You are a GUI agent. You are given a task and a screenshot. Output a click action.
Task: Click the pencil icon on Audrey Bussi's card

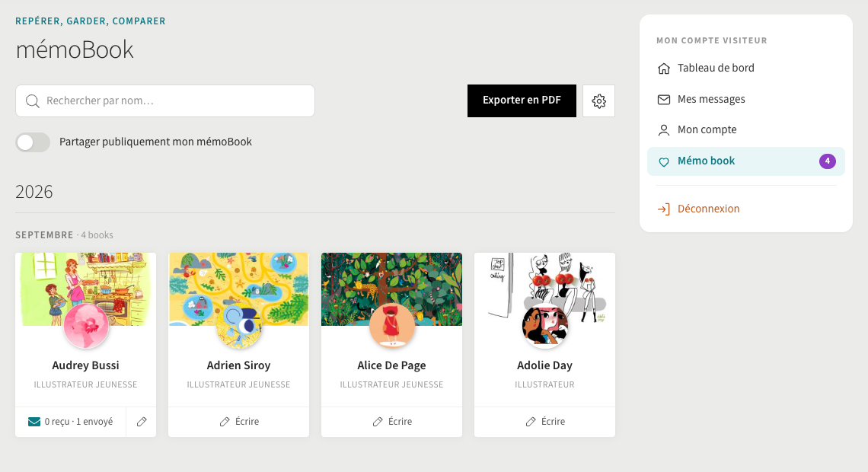click(x=142, y=422)
